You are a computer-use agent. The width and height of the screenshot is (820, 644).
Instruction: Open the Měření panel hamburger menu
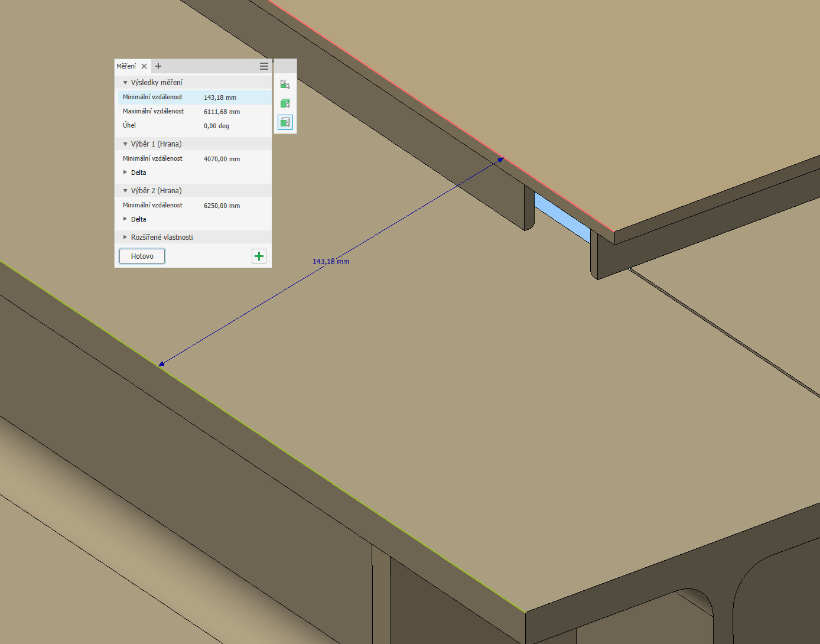click(264, 66)
